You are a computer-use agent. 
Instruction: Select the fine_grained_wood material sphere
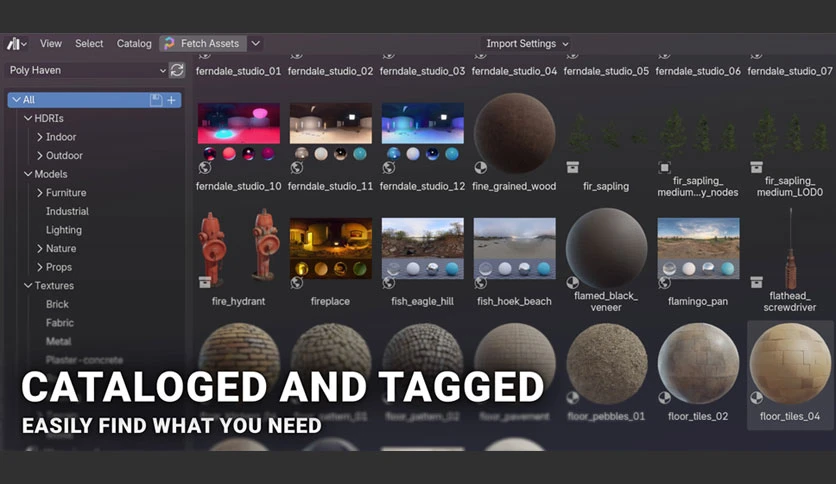[515, 133]
